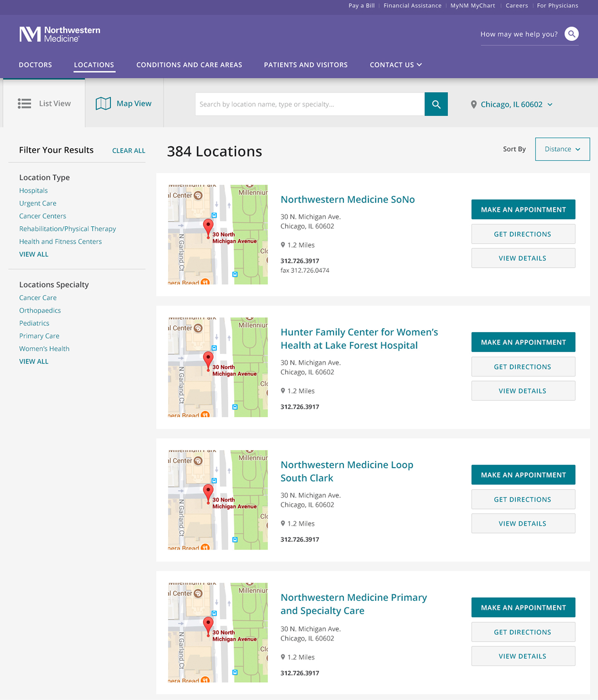Click the header search magnifier icon
Image resolution: width=598 pixels, height=700 pixels.
coord(571,34)
